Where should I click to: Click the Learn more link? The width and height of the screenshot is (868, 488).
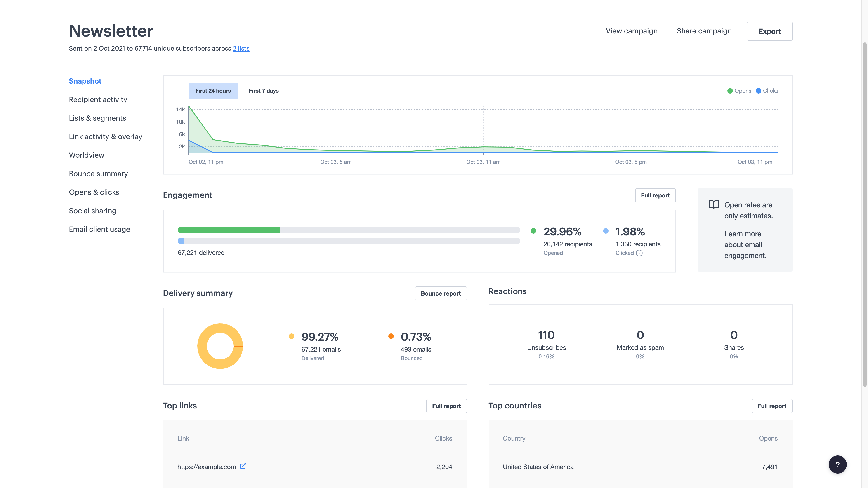pyautogui.click(x=743, y=234)
